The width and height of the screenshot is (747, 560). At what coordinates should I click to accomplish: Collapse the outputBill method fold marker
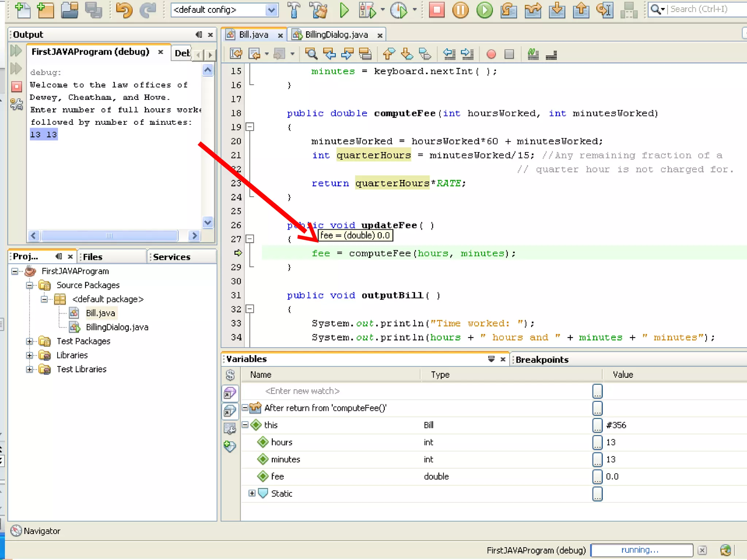[x=250, y=309]
